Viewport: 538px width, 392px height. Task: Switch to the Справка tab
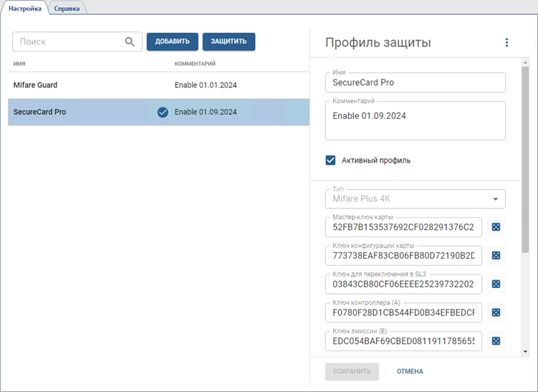68,8
